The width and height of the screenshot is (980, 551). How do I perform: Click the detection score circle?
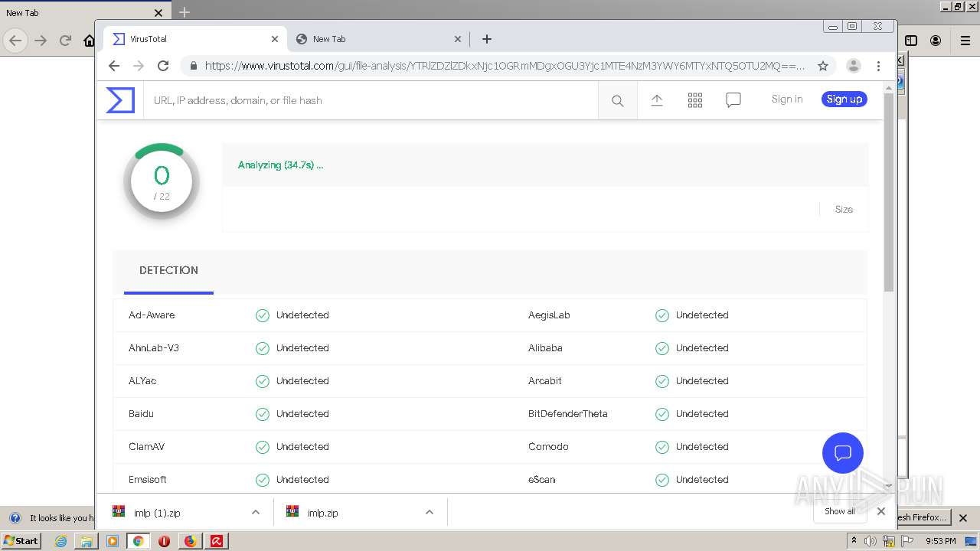[x=162, y=181]
